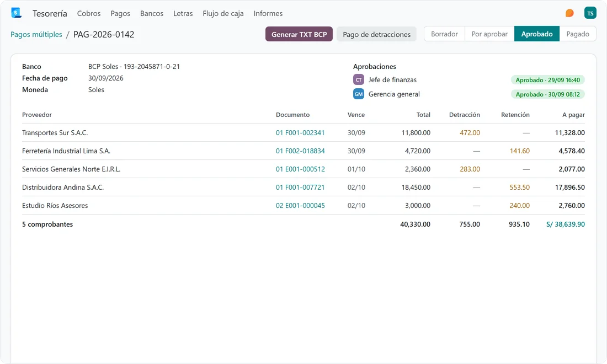Go back to Pagos múltiples breadcrumb
Image resolution: width=607 pixels, height=364 pixels.
pyautogui.click(x=36, y=34)
